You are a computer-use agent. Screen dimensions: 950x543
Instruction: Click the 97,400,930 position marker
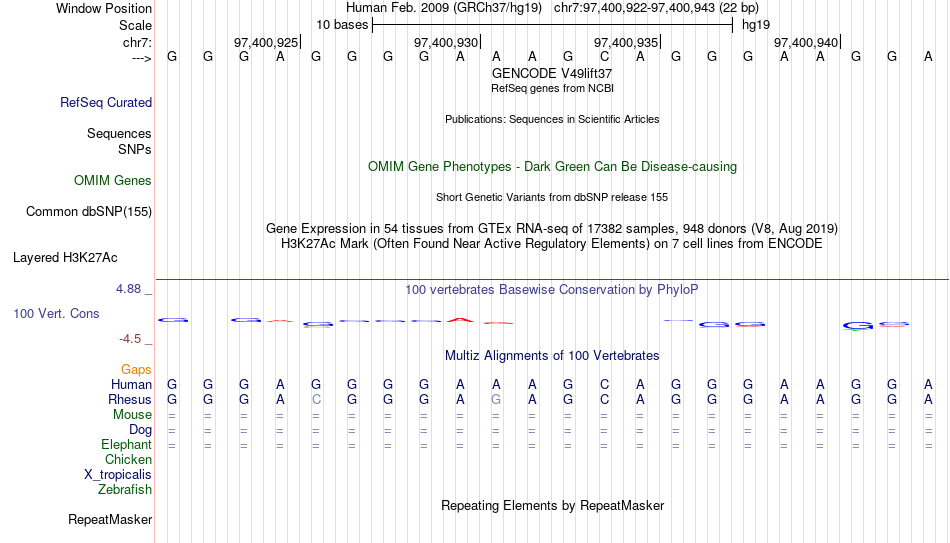pos(446,42)
